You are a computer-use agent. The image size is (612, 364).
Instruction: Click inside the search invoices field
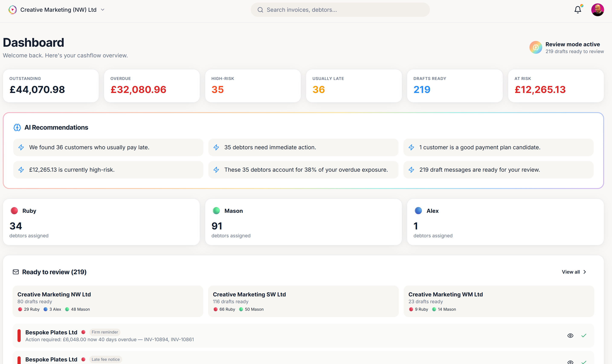(x=319, y=10)
